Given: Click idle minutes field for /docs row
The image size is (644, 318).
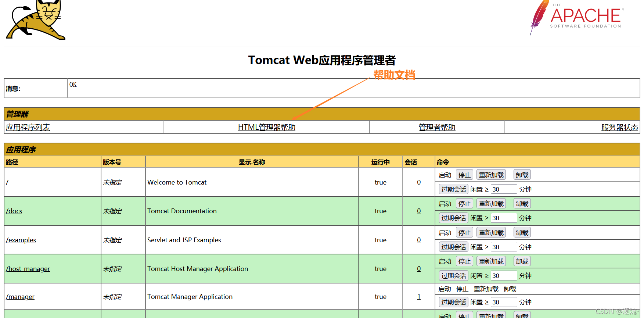Looking at the screenshot, I should point(504,218).
